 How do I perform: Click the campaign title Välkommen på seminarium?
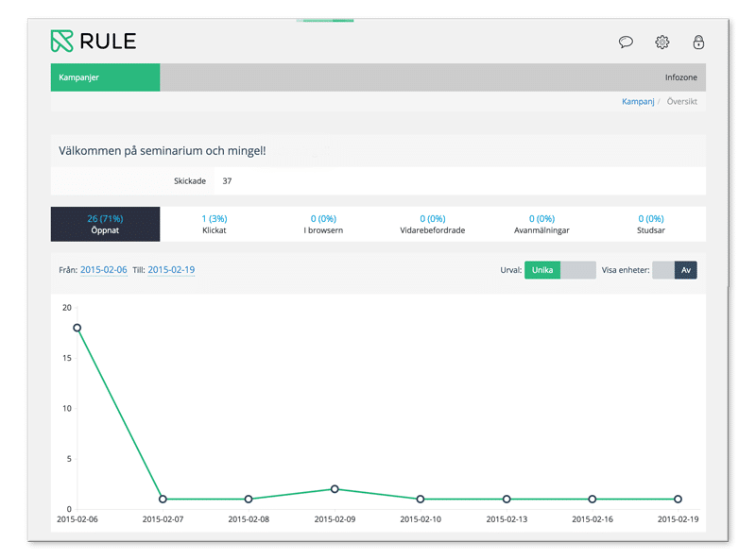click(x=162, y=150)
